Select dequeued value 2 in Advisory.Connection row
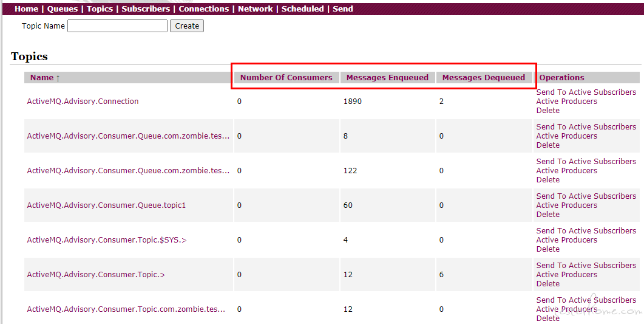This screenshot has height=324, width=644. coord(441,101)
